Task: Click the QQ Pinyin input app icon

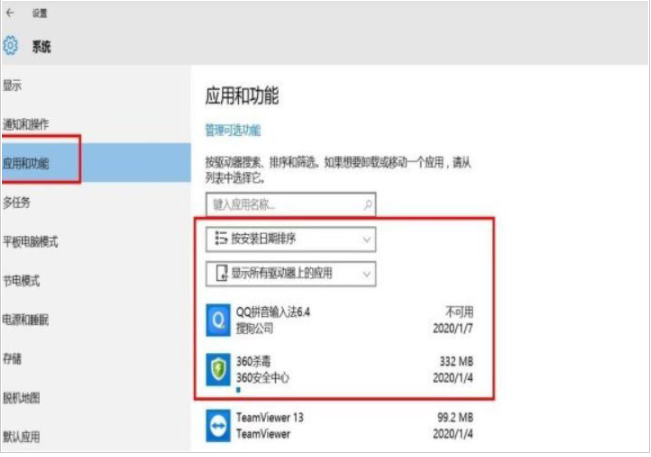Action: [x=218, y=320]
